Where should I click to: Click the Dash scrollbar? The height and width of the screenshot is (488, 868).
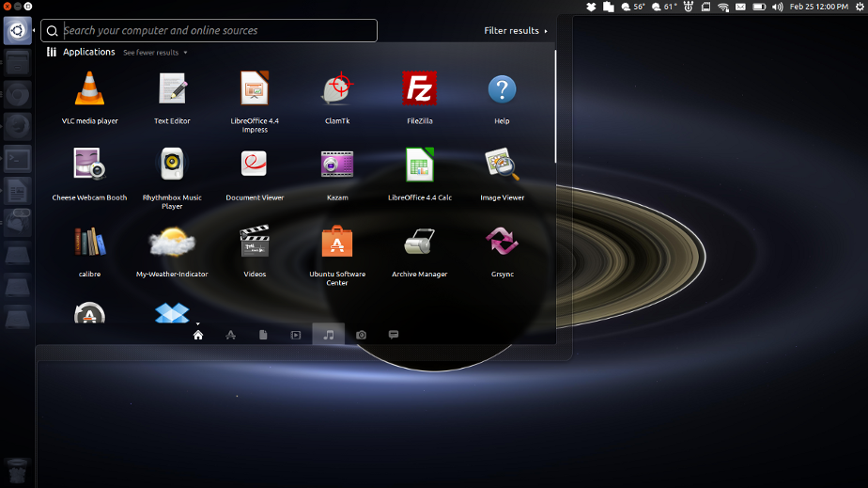coord(555,106)
